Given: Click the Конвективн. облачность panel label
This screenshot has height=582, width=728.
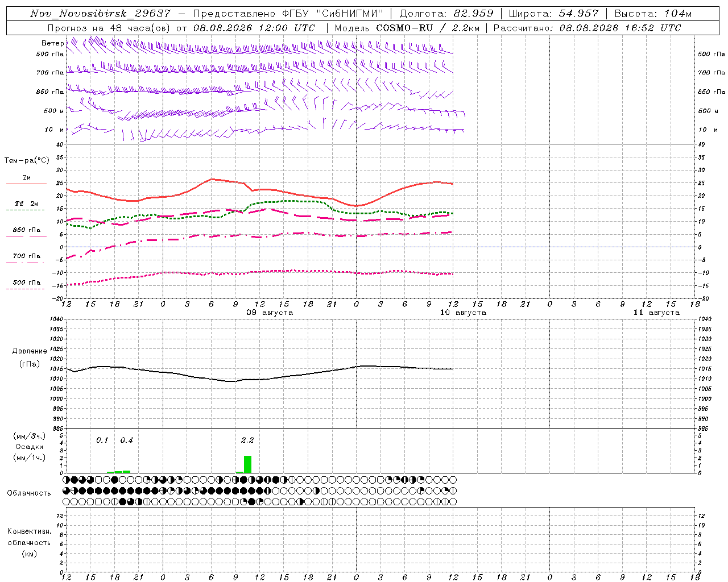Looking at the screenshot, I should (x=29, y=542).
